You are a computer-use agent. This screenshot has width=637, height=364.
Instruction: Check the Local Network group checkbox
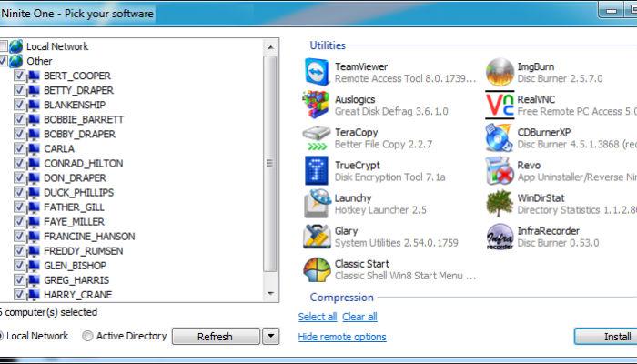5,46
